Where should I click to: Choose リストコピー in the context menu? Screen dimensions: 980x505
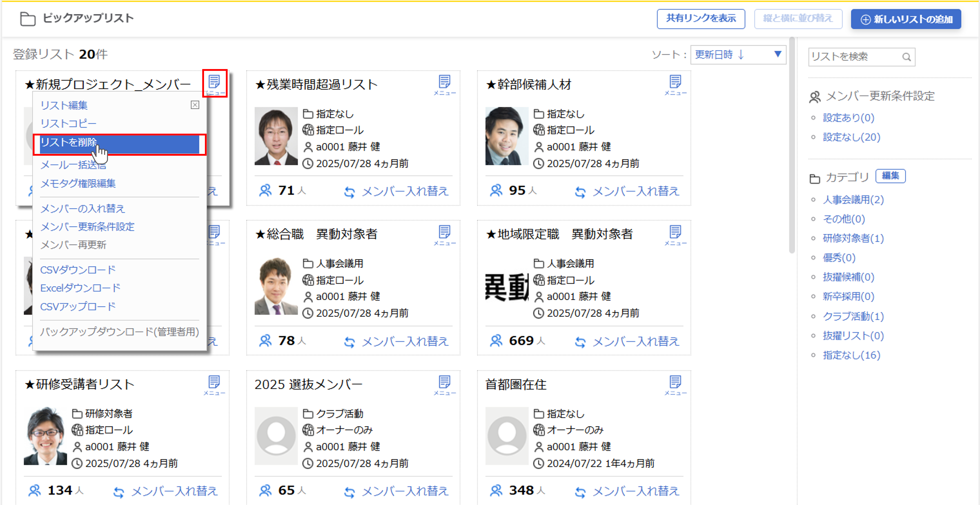(x=69, y=124)
